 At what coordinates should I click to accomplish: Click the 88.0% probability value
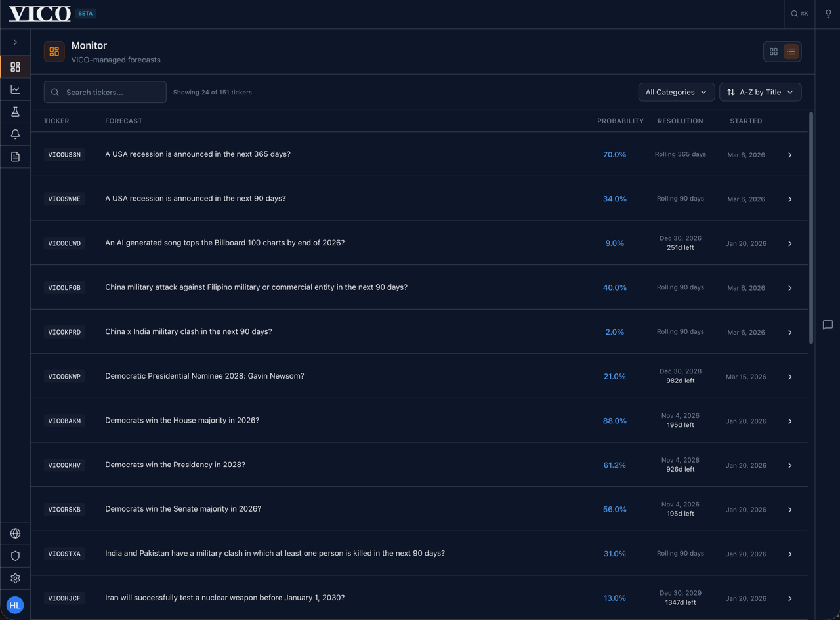pyautogui.click(x=615, y=421)
